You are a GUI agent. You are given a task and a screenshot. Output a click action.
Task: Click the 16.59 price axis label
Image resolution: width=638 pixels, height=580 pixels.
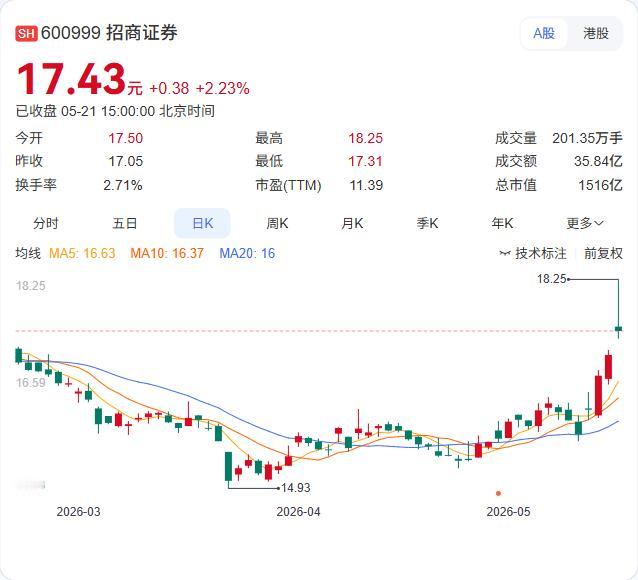pyautogui.click(x=31, y=383)
